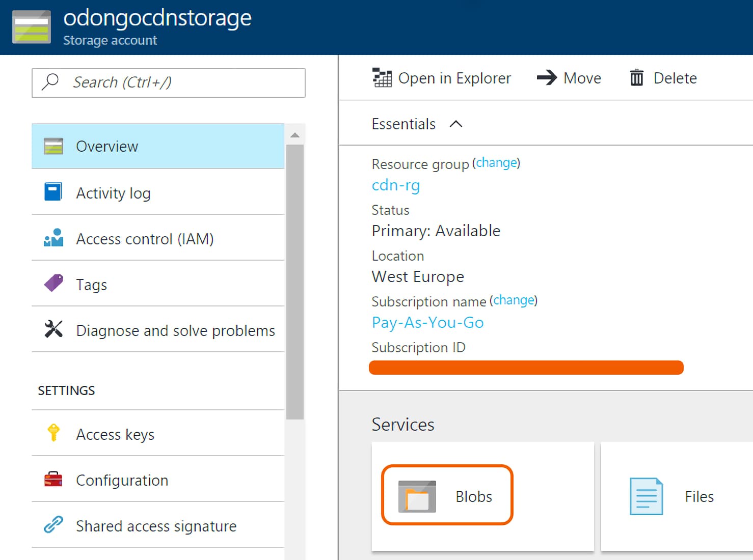This screenshot has height=560, width=753.
Task: Open the Pay-As-You-Go subscription link
Action: (427, 322)
